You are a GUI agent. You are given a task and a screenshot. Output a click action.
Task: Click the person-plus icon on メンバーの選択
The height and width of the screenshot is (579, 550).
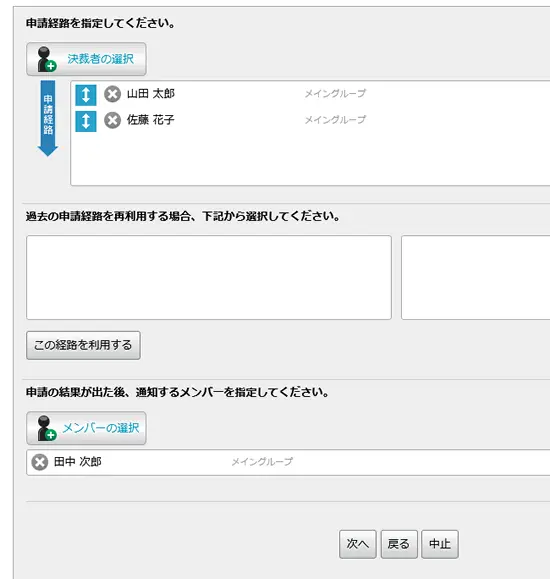tap(47, 428)
